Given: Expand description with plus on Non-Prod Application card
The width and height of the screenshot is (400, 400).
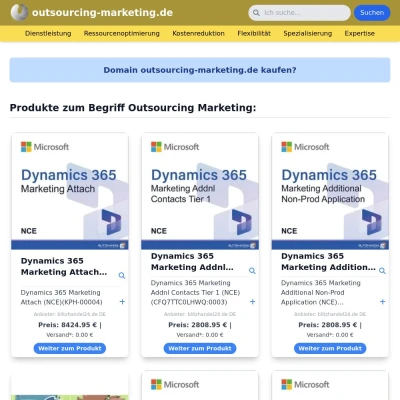Looking at the screenshot, I should tap(382, 302).
